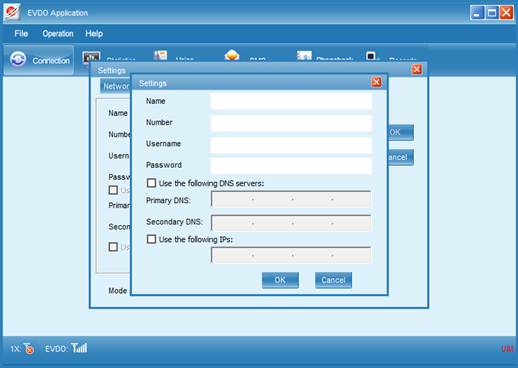Viewport: 518px width, 368px height.
Task: Click the Voice call icon in toolbar
Action: tap(161, 56)
